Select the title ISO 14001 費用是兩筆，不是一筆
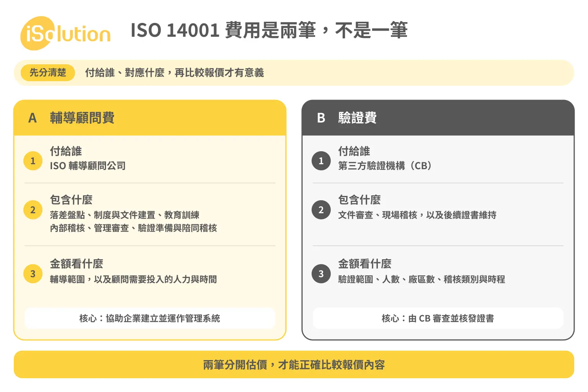 269,30
